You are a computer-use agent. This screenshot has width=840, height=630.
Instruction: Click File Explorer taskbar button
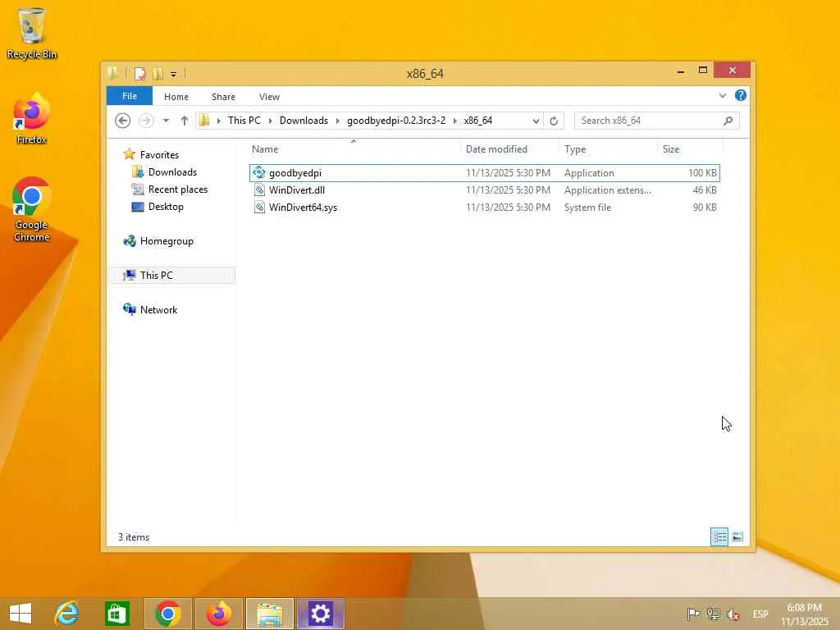pyautogui.click(x=269, y=614)
